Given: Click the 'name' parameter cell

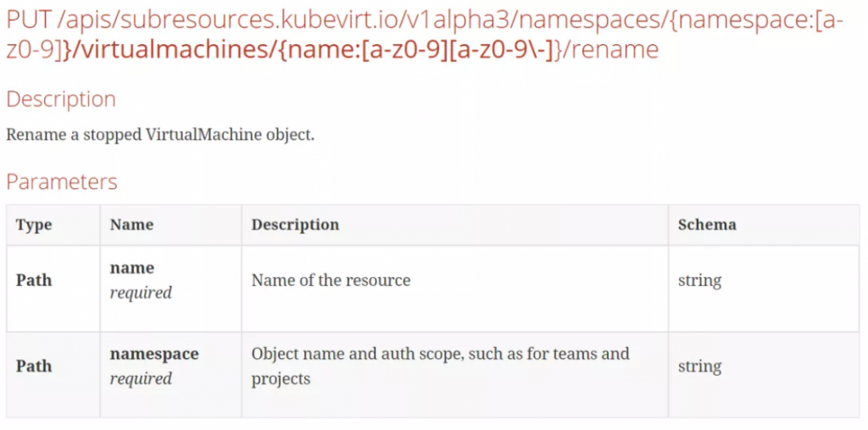Looking at the screenshot, I should tap(170, 288).
